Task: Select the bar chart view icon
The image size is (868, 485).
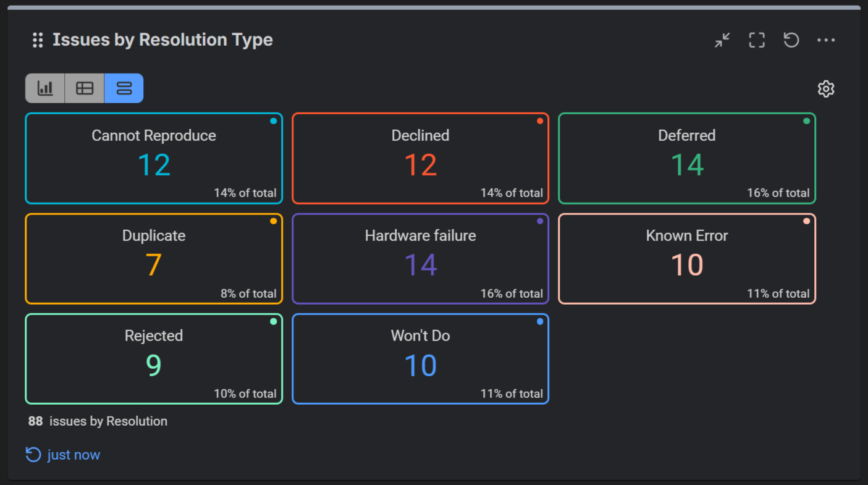Action: [x=44, y=88]
